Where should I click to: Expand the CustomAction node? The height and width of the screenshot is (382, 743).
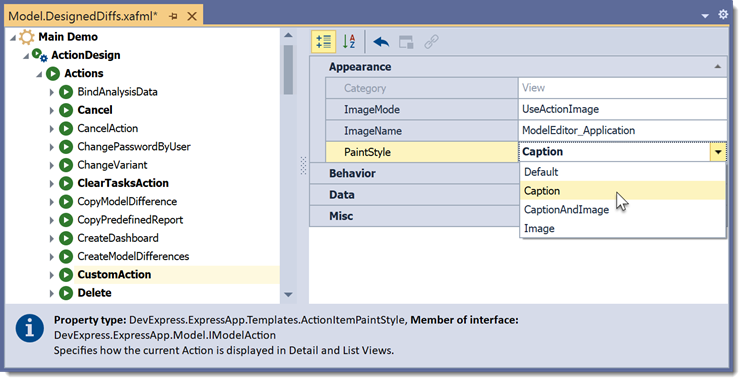pyautogui.click(x=51, y=275)
